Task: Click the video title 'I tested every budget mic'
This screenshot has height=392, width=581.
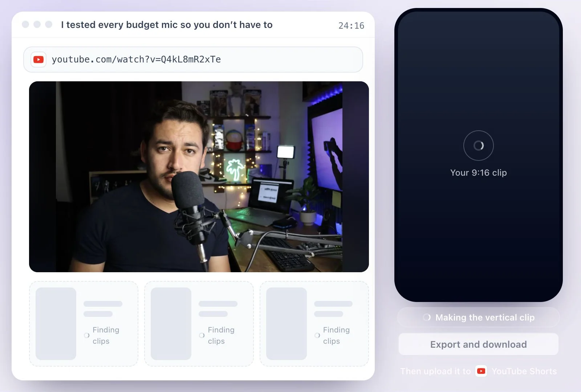Action: pyautogui.click(x=167, y=25)
